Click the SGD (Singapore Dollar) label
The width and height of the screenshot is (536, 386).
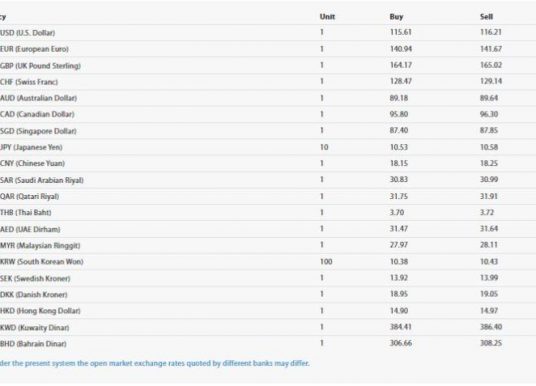click(38, 131)
